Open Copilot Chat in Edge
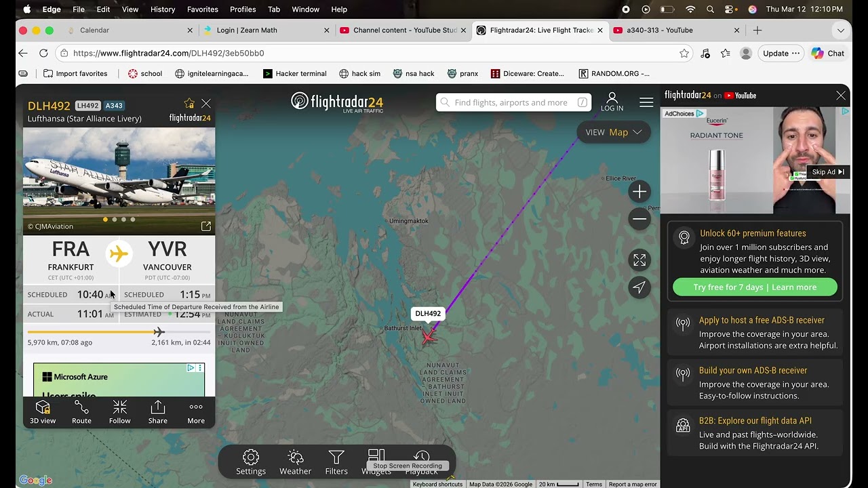This screenshot has width=868, height=488. click(827, 53)
